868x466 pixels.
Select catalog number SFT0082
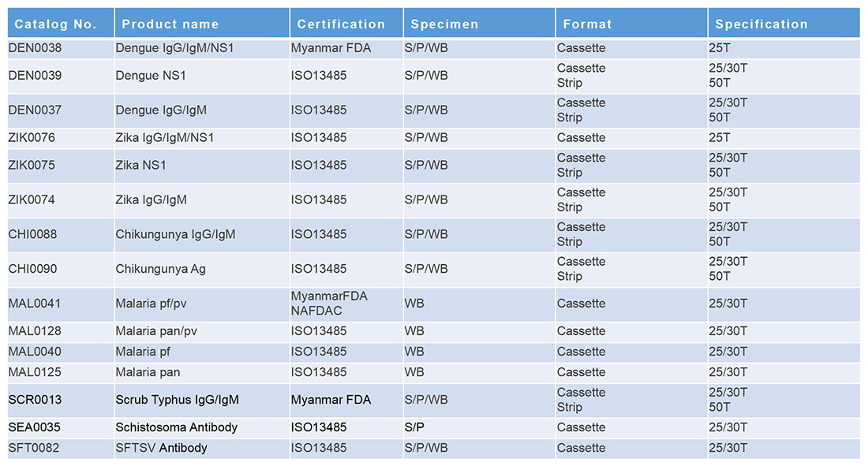click(x=34, y=448)
